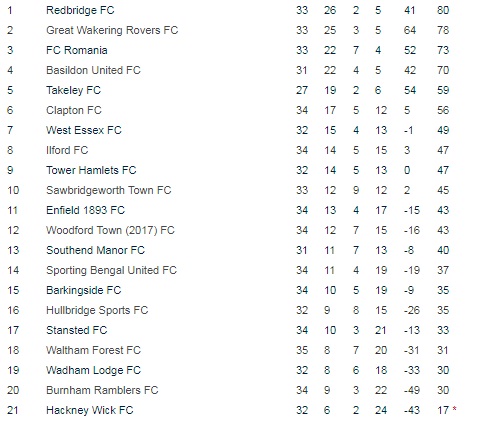Select Ilford FC in the table
This screenshot has width=485, height=441.
click(67, 150)
